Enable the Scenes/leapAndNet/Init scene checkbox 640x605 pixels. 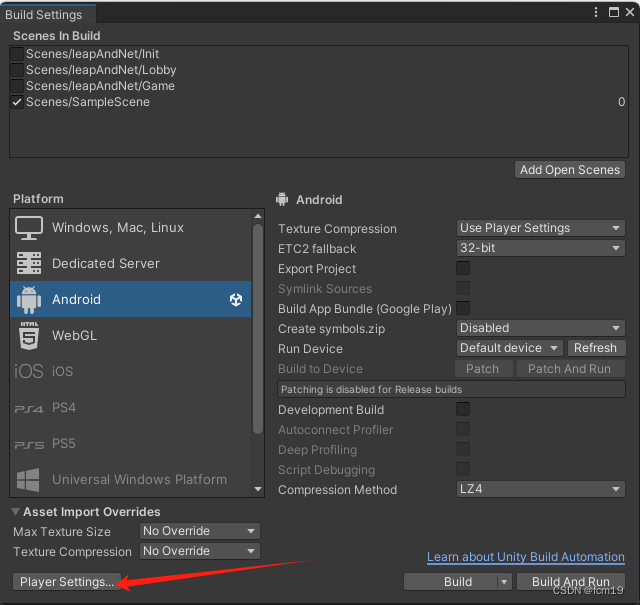(x=17, y=54)
